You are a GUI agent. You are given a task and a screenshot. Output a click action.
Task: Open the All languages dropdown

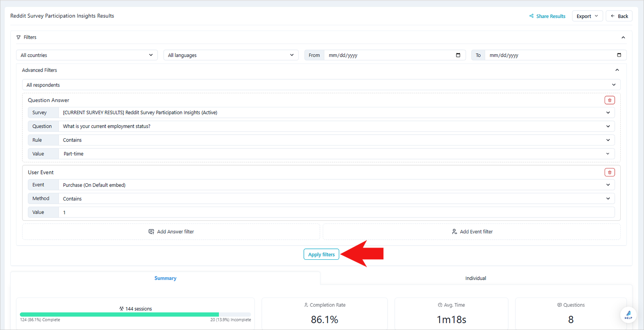231,55
